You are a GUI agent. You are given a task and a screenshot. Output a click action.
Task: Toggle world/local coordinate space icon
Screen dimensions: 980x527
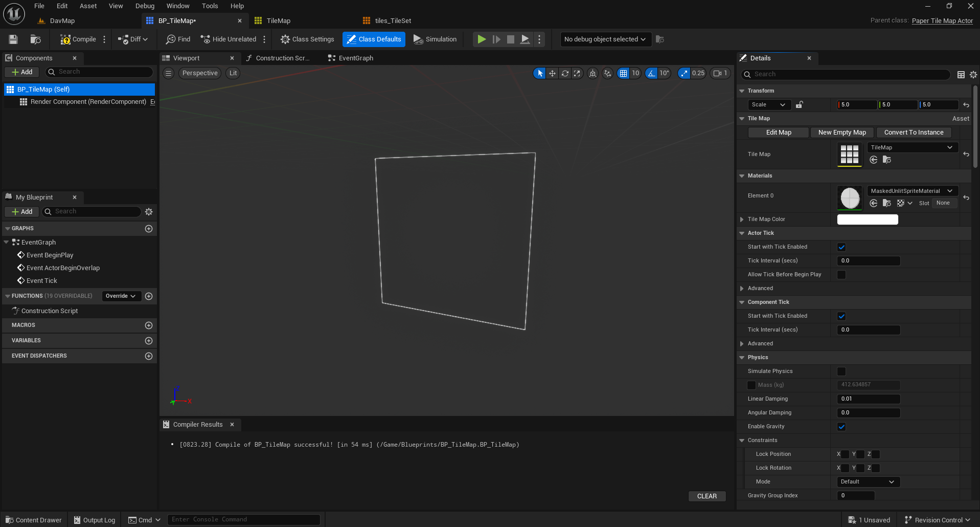592,73
